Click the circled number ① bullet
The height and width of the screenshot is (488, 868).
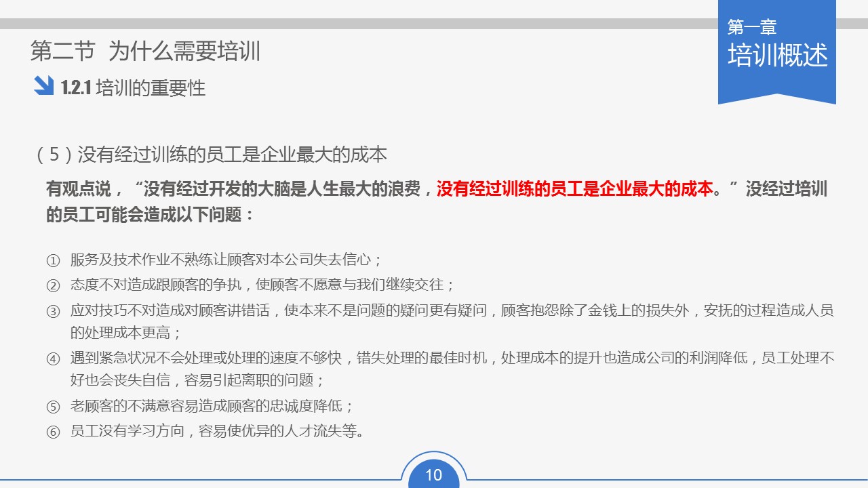[x=54, y=260]
